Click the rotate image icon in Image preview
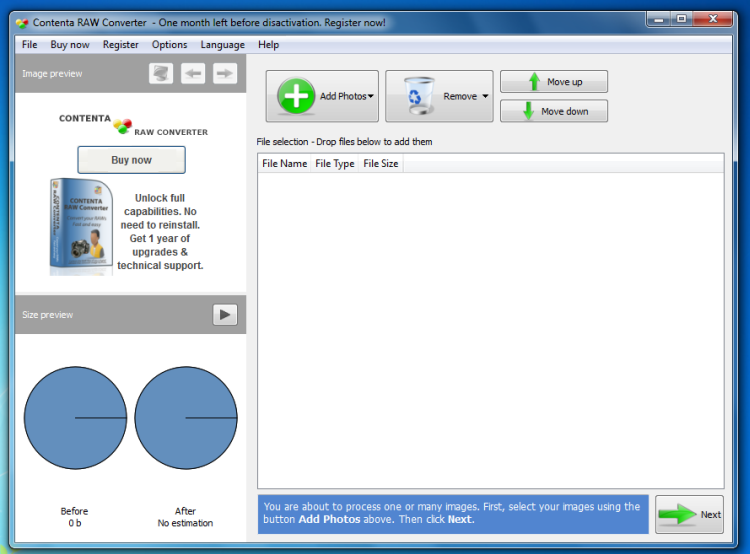This screenshot has height=554, width=750. 161,74
